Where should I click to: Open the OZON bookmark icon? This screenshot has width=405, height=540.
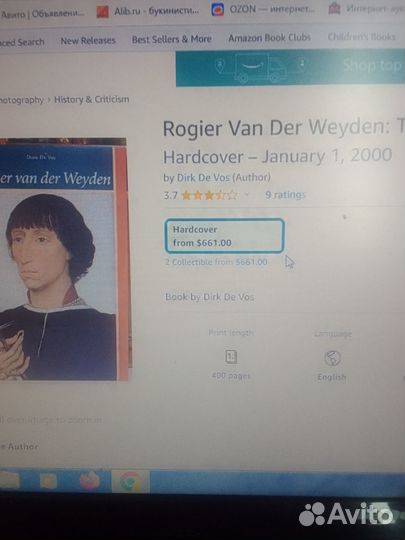click(218, 9)
